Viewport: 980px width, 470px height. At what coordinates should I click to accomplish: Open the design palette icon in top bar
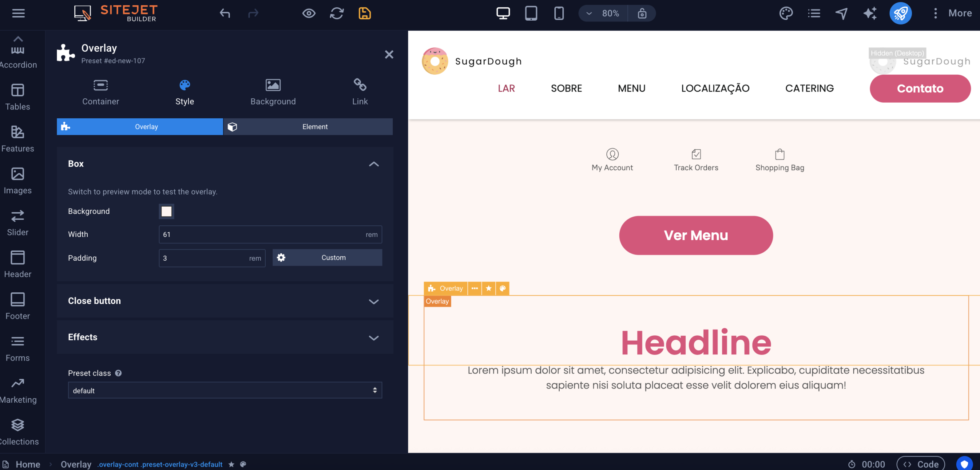[x=786, y=13]
